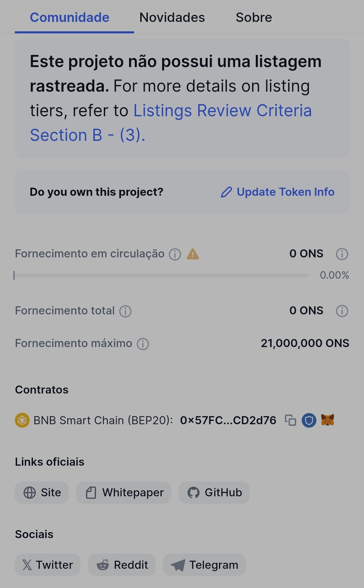Click info icon right of total 0 ONS
The height and width of the screenshot is (588, 364).
(x=342, y=311)
